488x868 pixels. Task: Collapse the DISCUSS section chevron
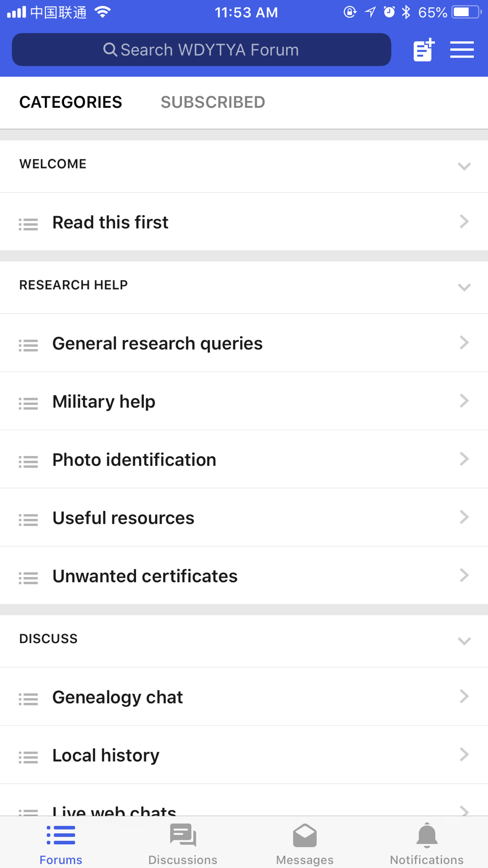pos(464,641)
